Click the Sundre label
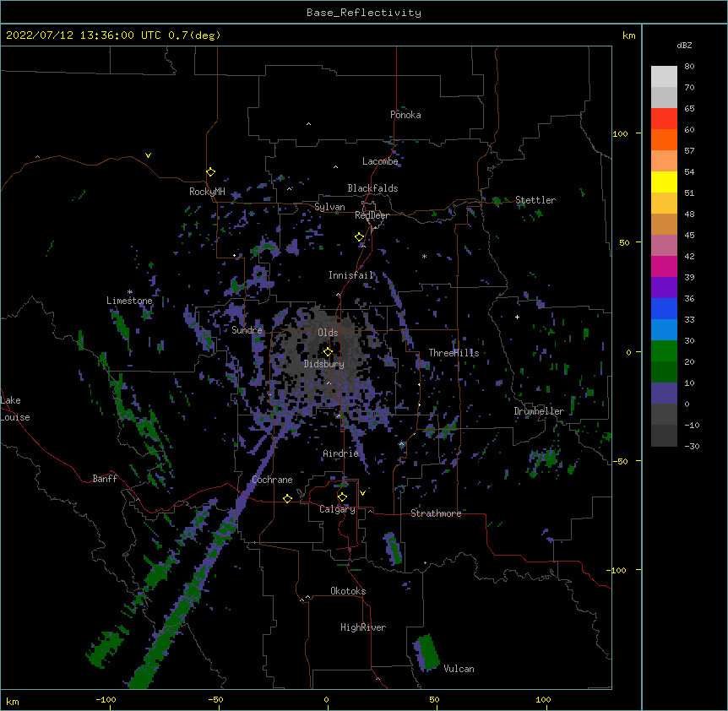This screenshot has width=728, height=711. 247,330
